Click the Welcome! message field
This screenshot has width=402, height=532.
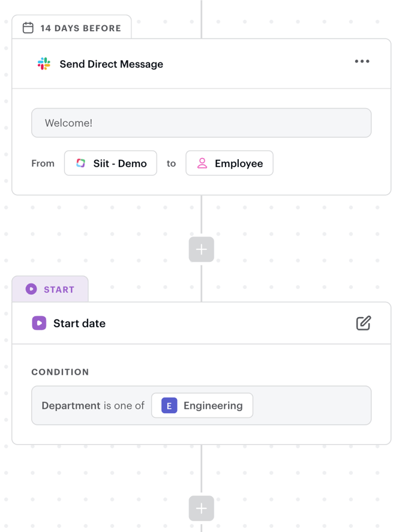click(201, 123)
